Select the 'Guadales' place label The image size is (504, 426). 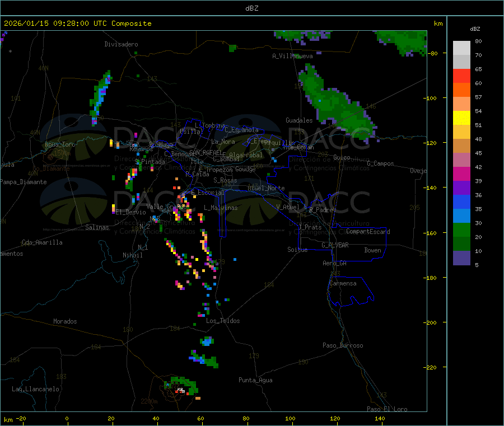[299, 120]
